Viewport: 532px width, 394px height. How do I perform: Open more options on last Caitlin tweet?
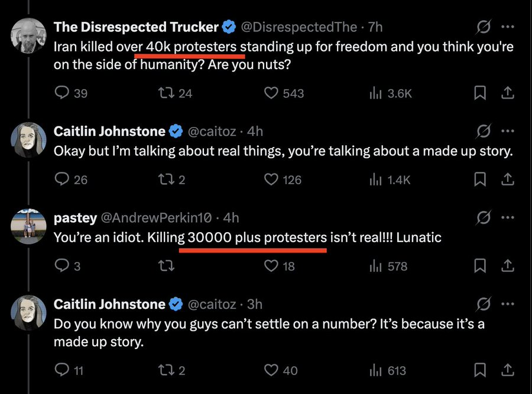507,304
